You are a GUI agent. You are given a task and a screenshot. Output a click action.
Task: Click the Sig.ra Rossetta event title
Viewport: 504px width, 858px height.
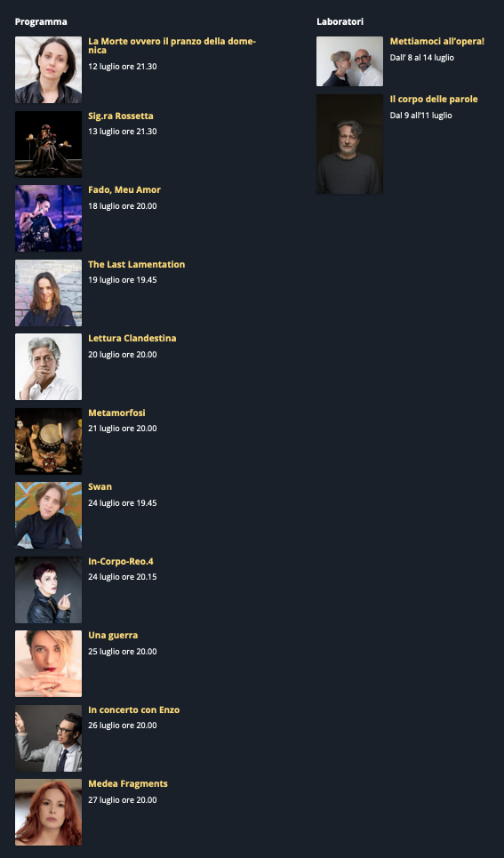(x=120, y=116)
